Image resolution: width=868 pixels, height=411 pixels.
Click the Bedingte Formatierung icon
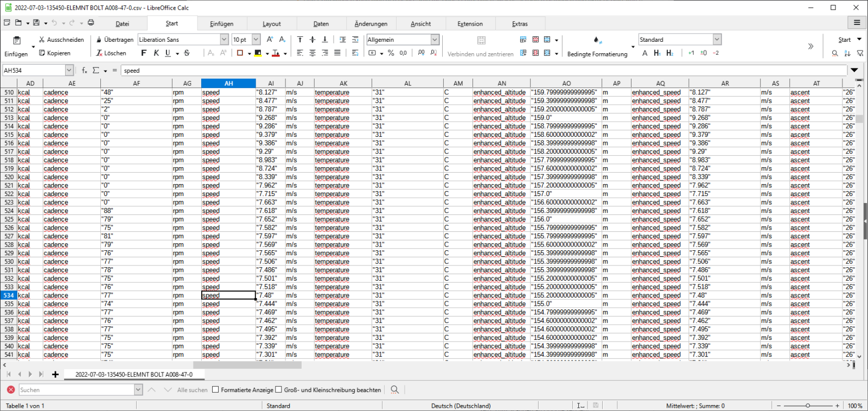[597, 40]
